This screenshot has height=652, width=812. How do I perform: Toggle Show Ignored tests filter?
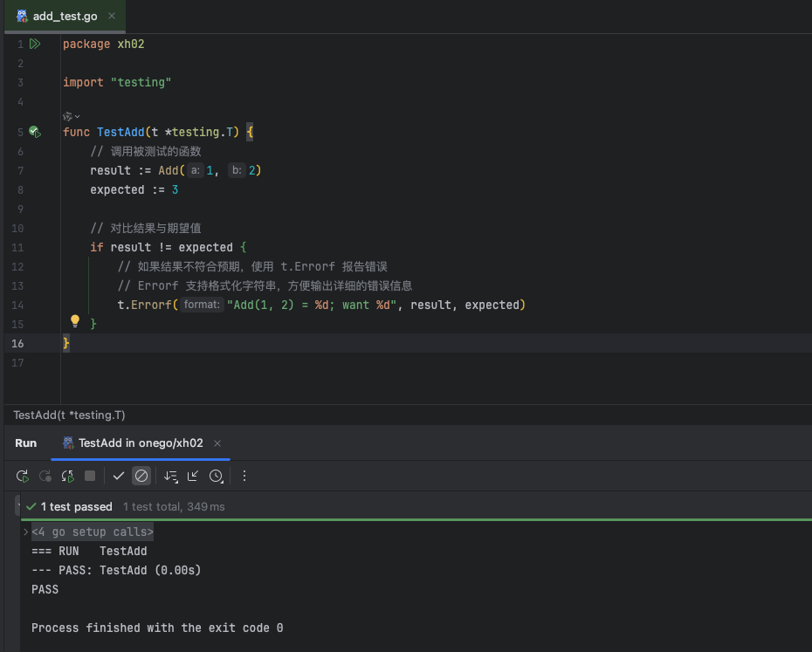(x=141, y=476)
